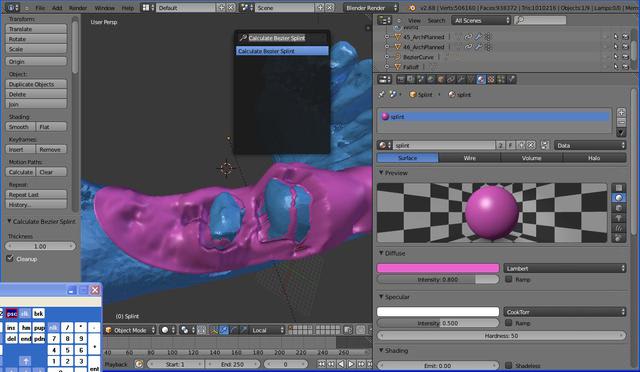Toggle visibility of 45_ArchPlanned object
640x372 pixels.
click(606, 37)
